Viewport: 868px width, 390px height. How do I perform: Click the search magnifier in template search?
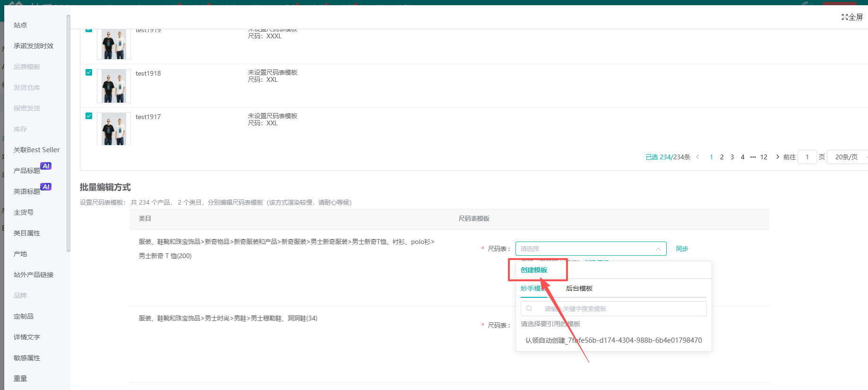tap(529, 309)
